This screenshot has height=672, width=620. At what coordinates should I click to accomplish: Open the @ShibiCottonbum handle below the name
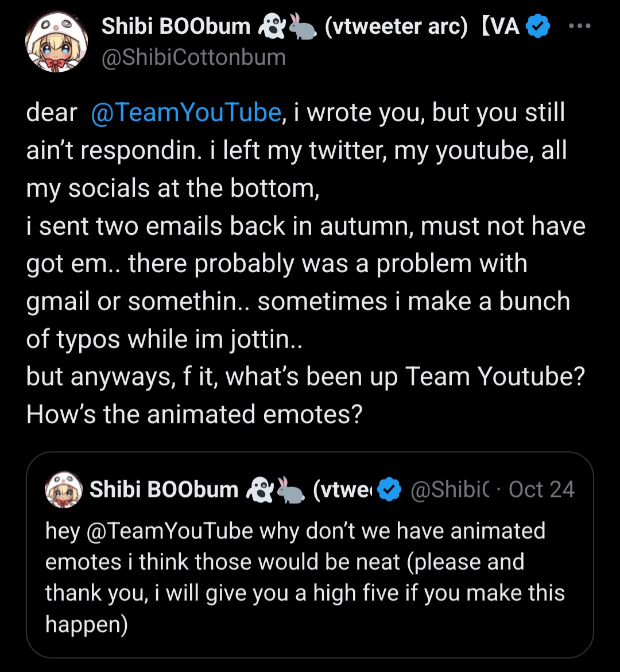(x=193, y=57)
